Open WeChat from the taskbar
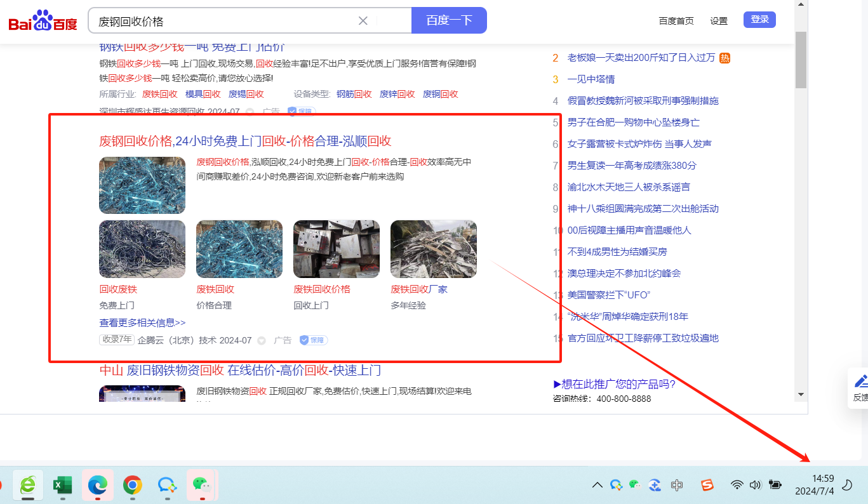The width and height of the screenshot is (868, 504). tap(201, 486)
